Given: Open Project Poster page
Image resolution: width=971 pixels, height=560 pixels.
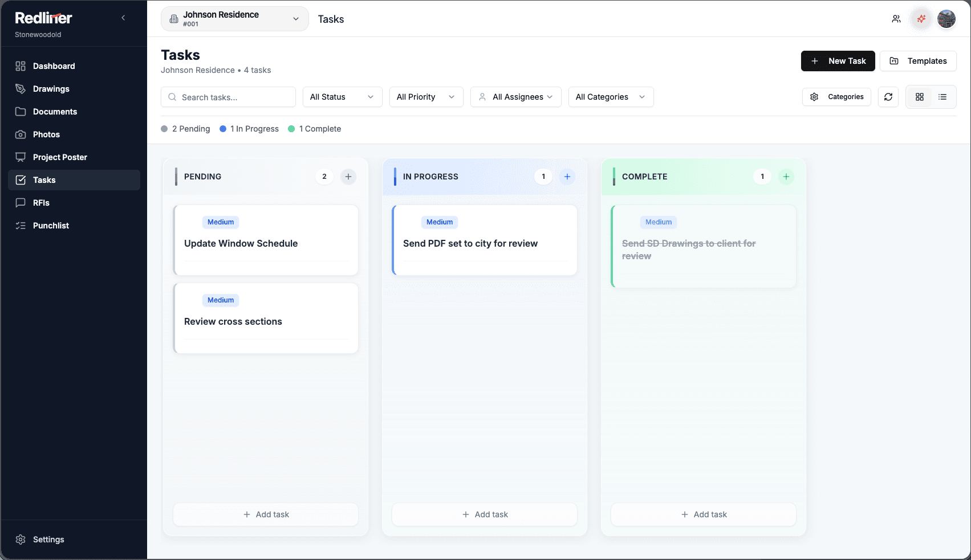Looking at the screenshot, I should tap(74, 157).
